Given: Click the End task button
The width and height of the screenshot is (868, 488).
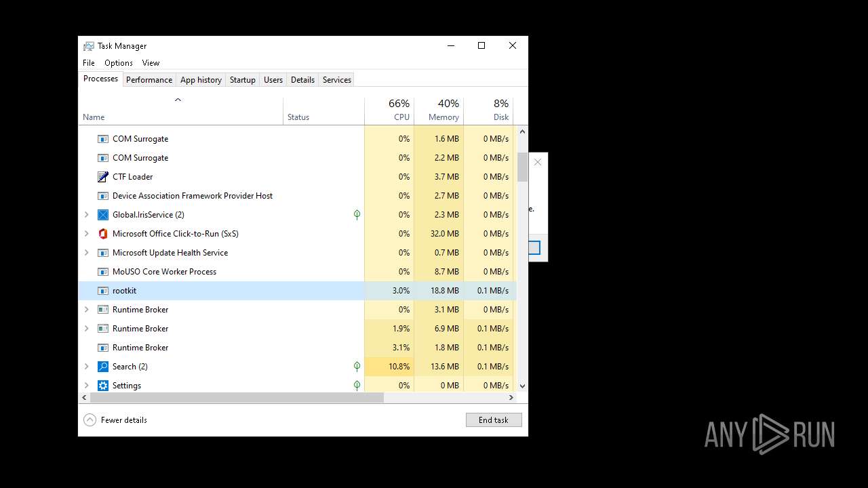Looking at the screenshot, I should point(494,420).
